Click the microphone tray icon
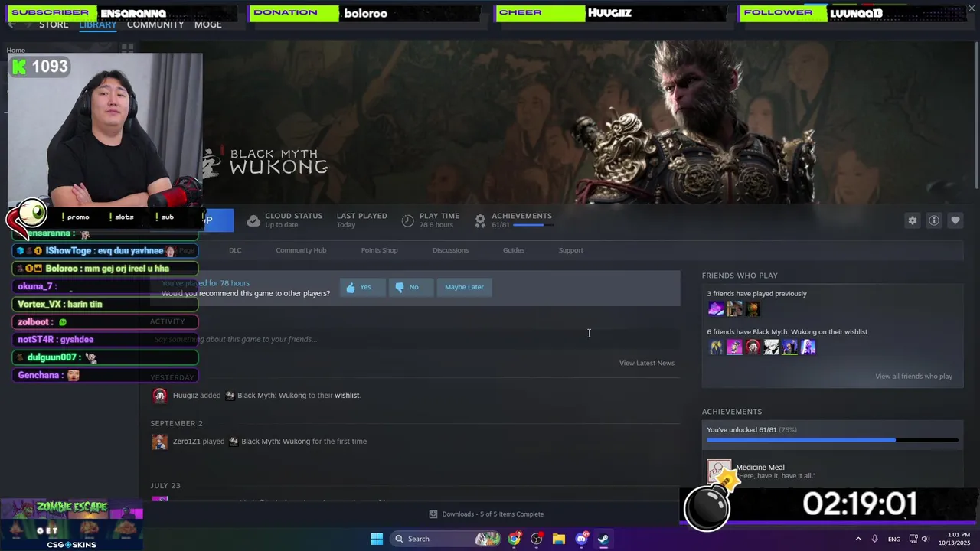 tap(874, 539)
